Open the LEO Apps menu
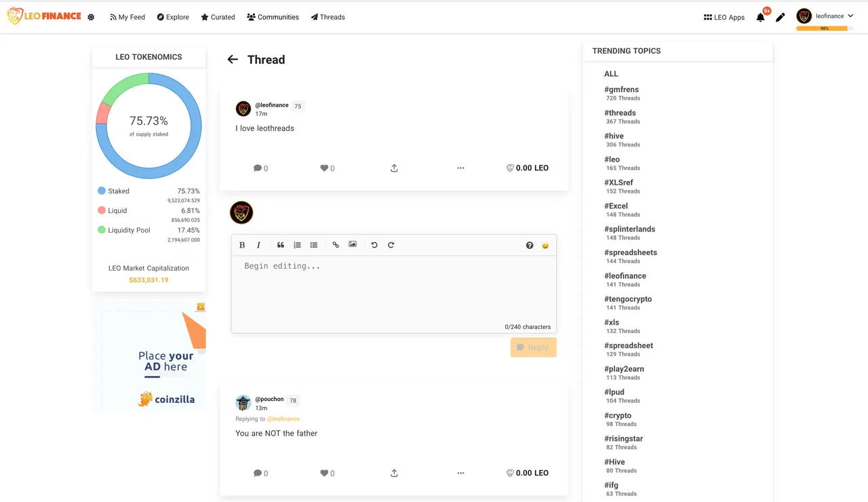This screenshot has height=502, width=868. [x=724, y=18]
